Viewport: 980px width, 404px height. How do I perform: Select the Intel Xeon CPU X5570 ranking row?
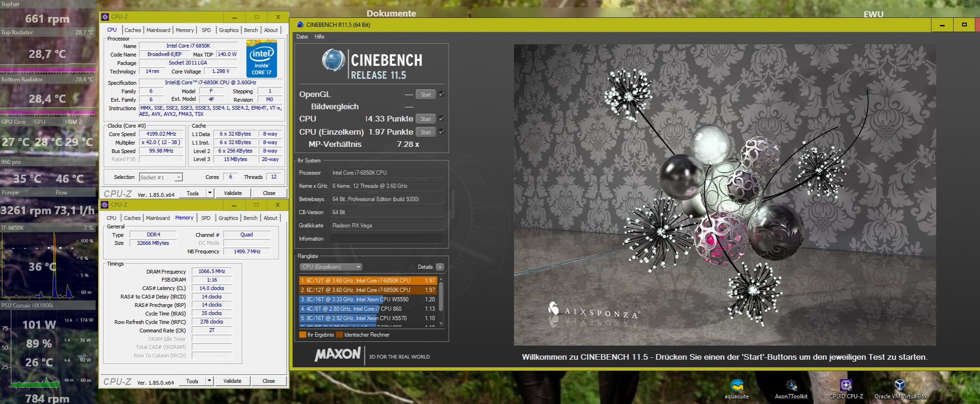(x=368, y=318)
